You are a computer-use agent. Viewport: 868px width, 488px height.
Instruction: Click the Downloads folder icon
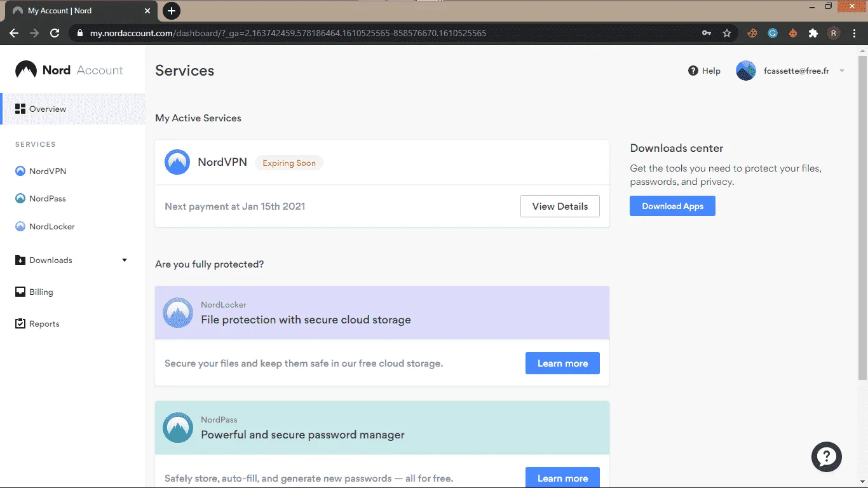click(20, 260)
